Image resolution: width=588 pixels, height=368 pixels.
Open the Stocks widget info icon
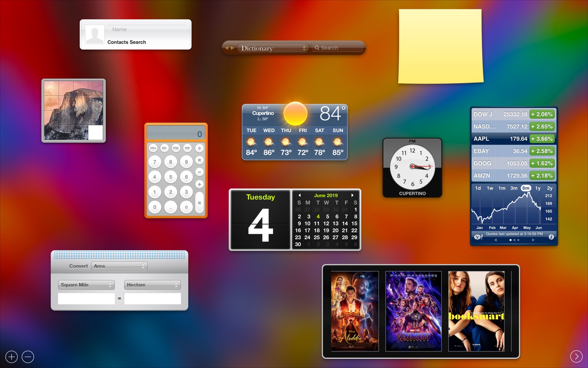[551, 237]
